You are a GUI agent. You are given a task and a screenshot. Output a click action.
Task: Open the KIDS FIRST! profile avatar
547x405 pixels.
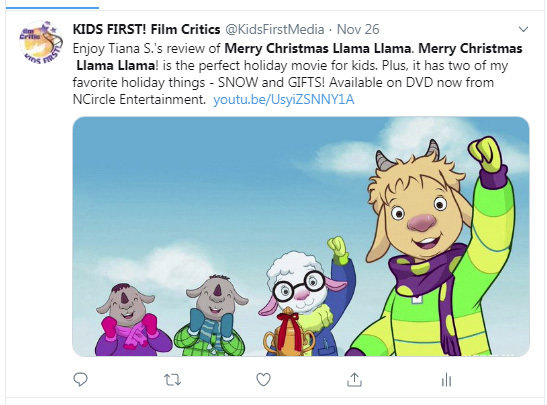click(41, 42)
